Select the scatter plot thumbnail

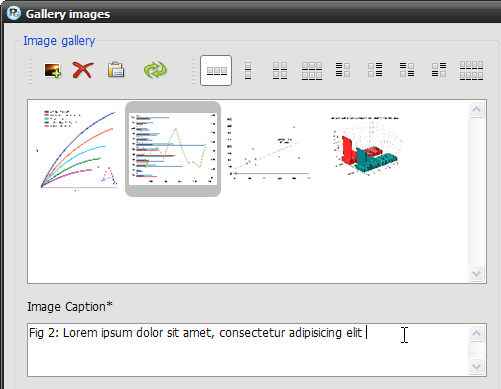click(x=268, y=148)
